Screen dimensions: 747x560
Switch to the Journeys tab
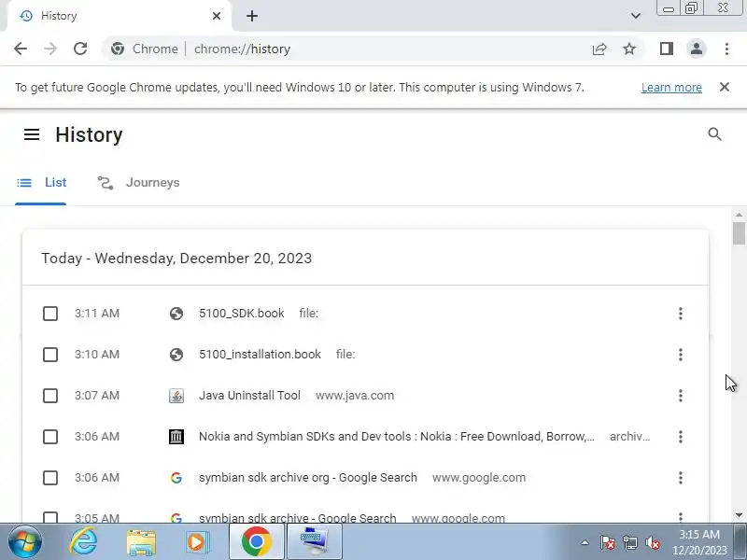(138, 183)
